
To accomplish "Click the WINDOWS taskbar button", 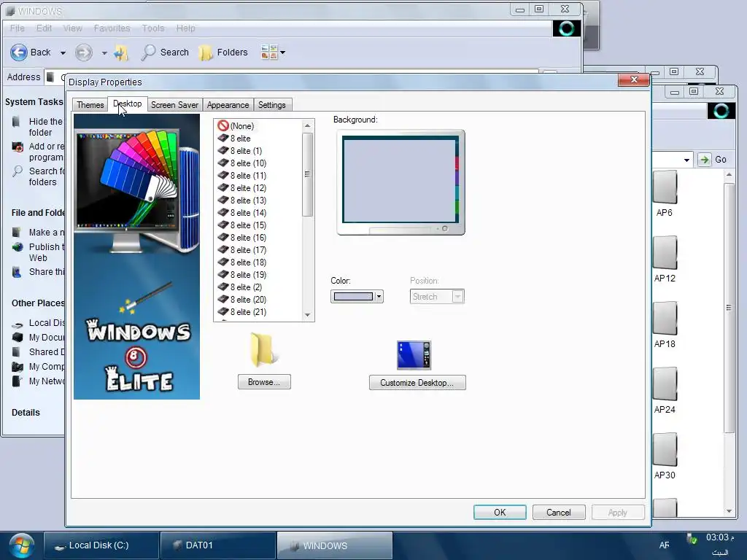I will click(334, 545).
